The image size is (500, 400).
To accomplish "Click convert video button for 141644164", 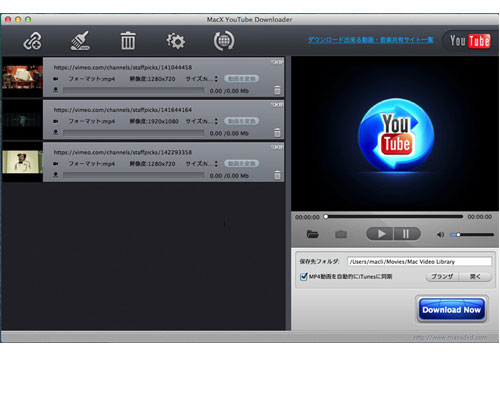I will (242, 121).
